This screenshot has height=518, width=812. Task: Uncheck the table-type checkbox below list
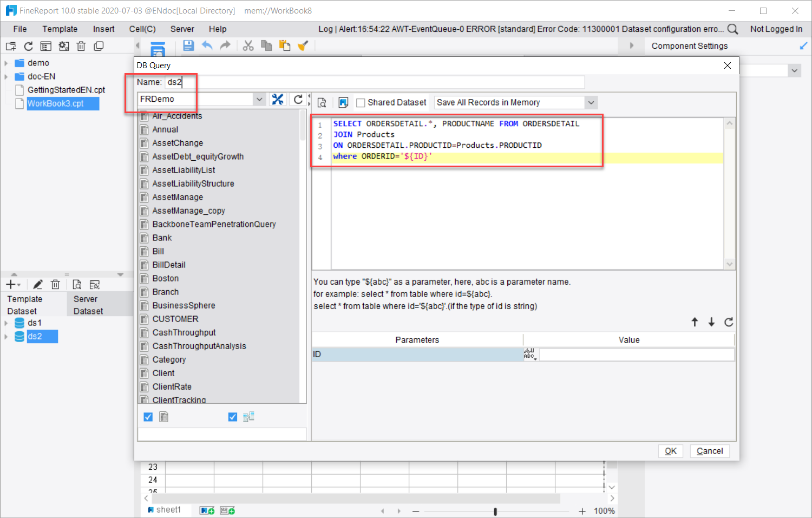(148, 417)
